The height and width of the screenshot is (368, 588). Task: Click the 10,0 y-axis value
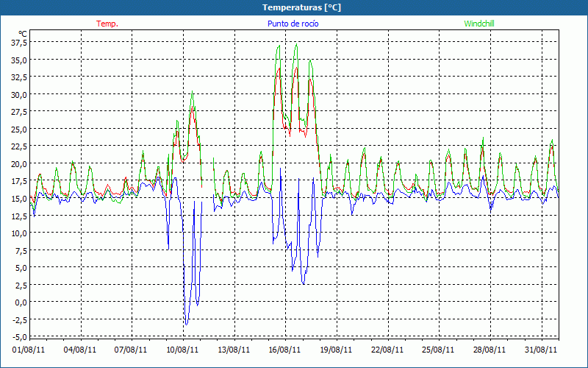click(x=20, y=233)
